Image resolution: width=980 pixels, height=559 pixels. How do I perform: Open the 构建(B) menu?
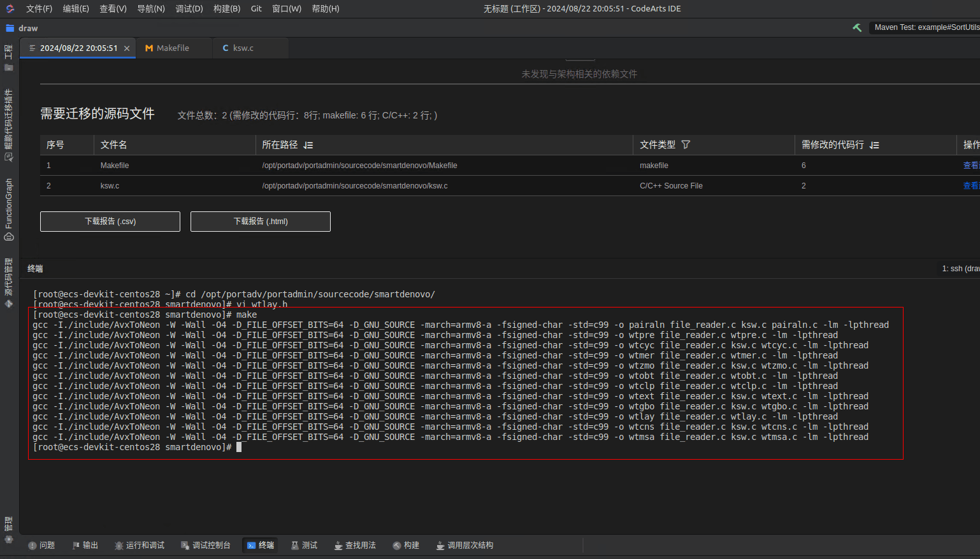227,9
